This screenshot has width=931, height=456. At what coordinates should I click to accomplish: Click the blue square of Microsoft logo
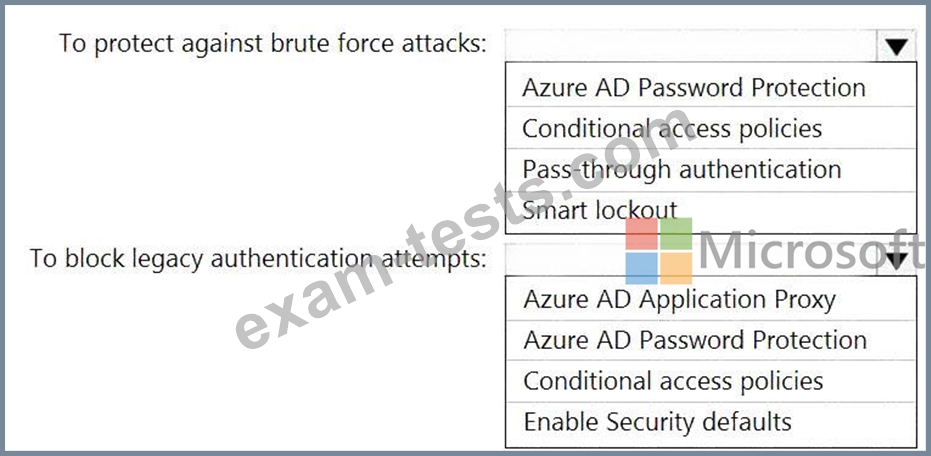pos(642,268)
